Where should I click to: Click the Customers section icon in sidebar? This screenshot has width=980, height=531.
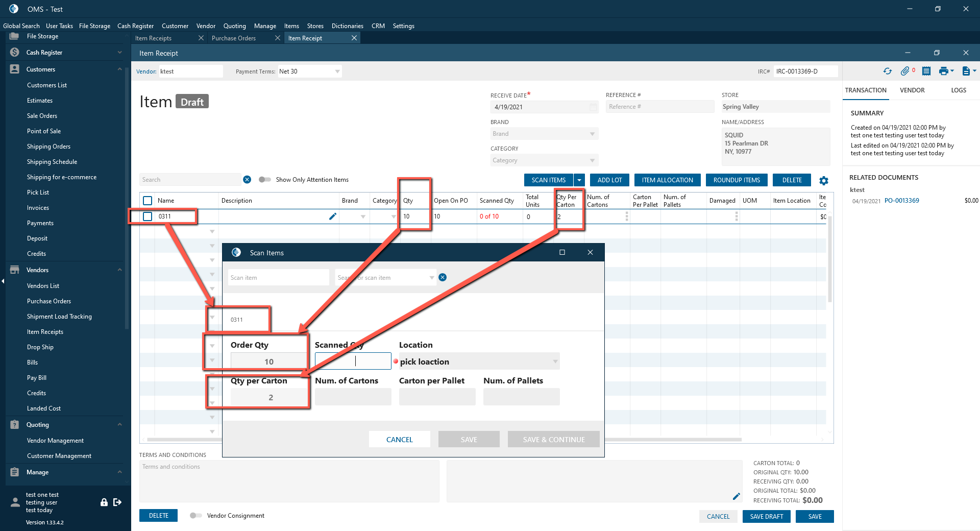14,69
